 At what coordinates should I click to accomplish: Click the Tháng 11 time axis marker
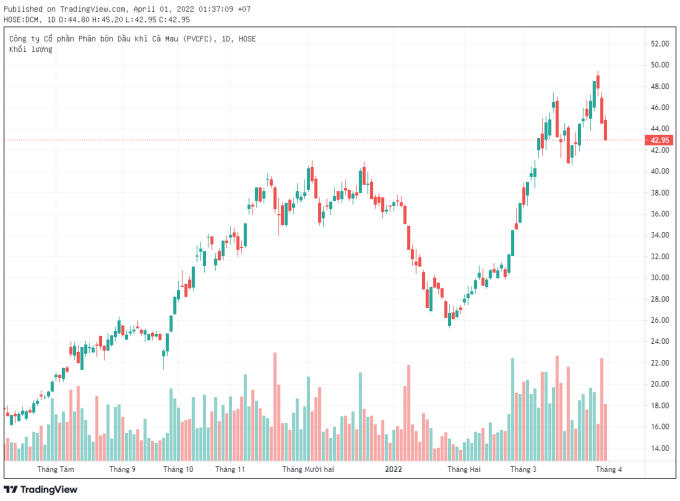[230, 468]
